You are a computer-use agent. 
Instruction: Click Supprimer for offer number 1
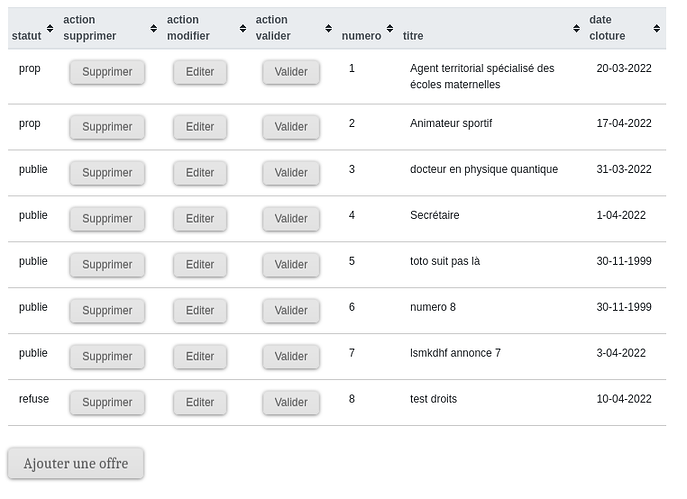[x=107, y=72]
